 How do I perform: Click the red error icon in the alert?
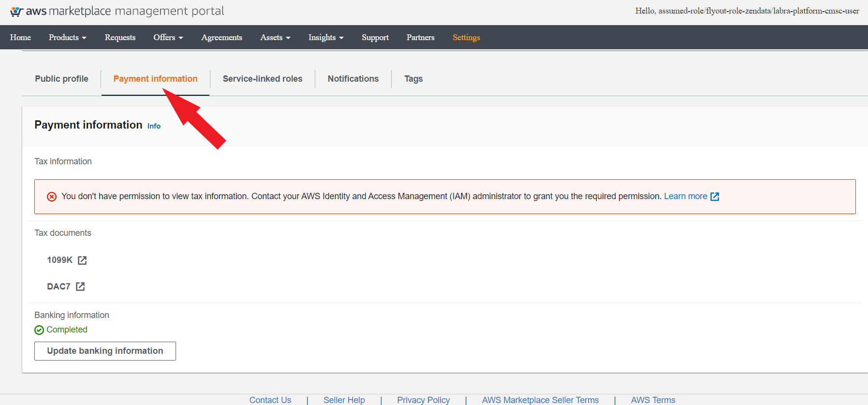52,197
